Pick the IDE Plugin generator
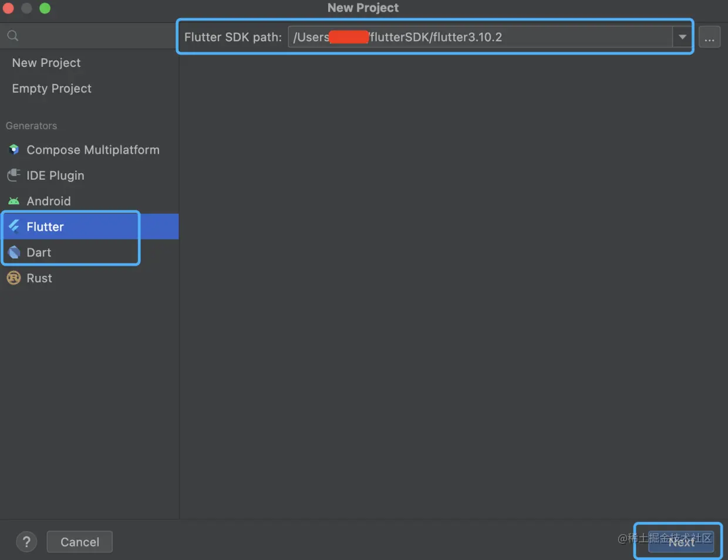This screenshot has width=728, height=560. (89, 176)
